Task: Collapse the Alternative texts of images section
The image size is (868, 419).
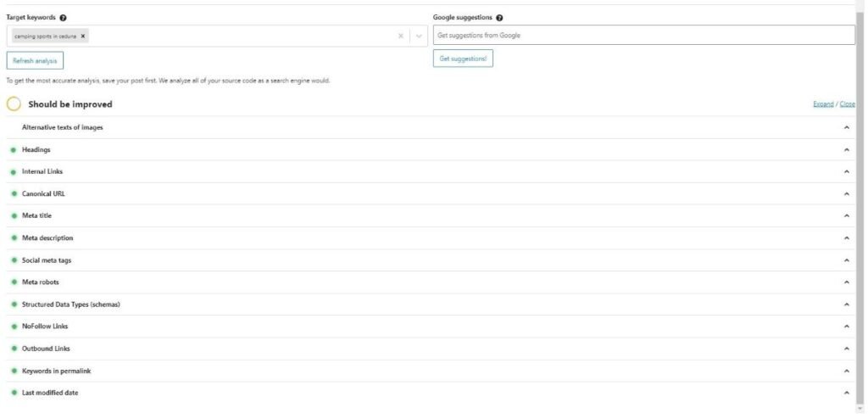Action: pyautogui.click(x=846, y=127)
